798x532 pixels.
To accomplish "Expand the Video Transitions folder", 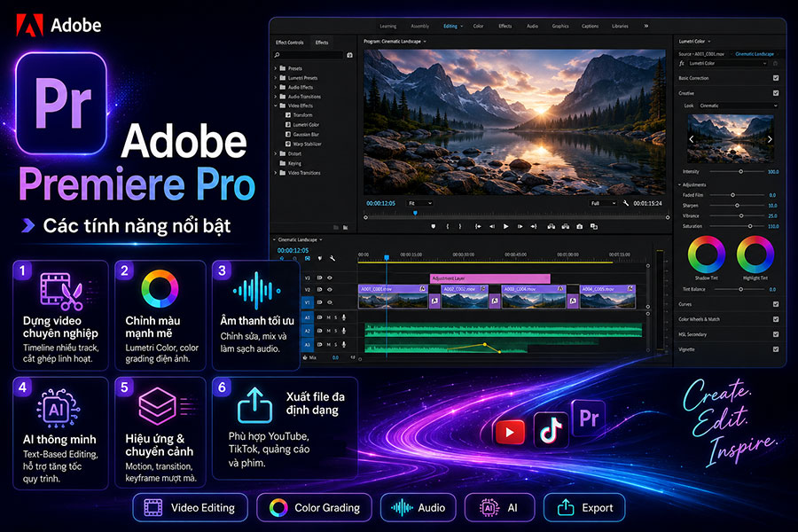I will pyautogui.click(x=276, y=173).
